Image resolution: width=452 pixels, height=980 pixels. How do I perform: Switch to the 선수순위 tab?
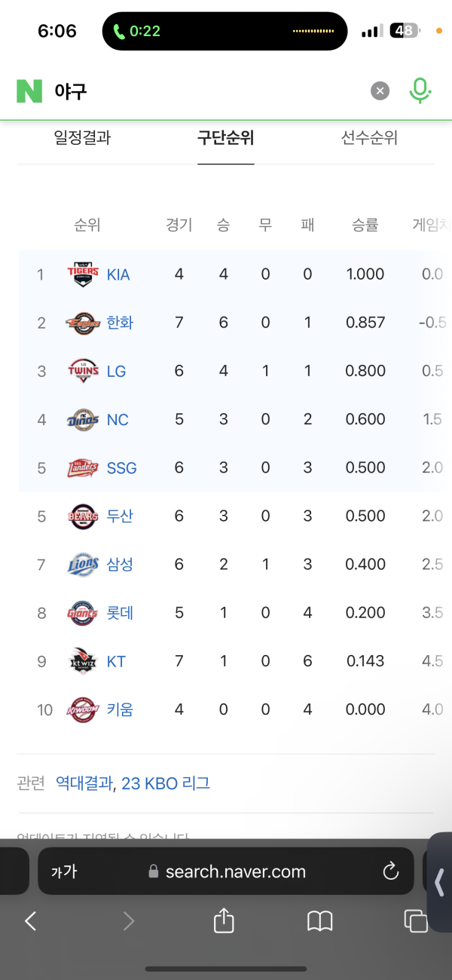click(369, 138)
